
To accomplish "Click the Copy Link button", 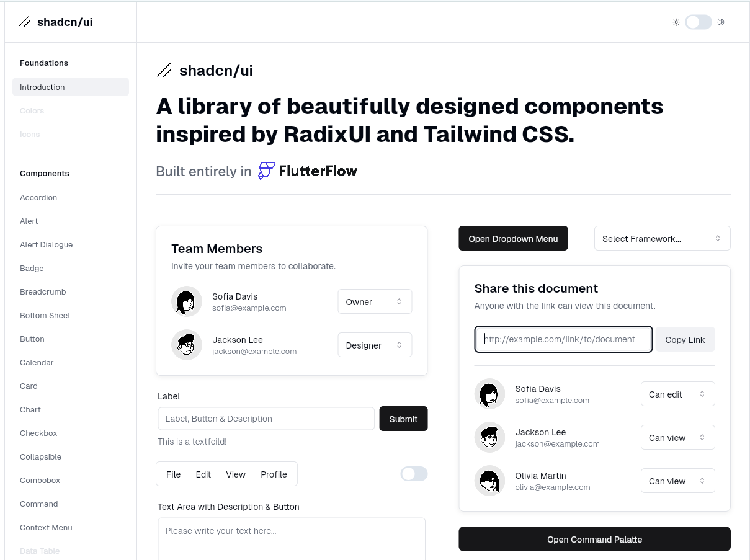I will (685, 339).
